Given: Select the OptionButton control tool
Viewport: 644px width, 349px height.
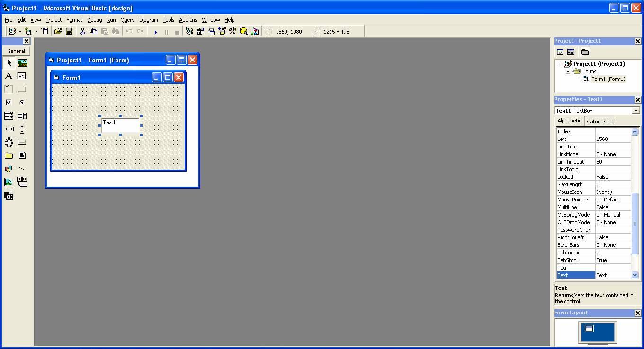Looking at the screenshot, I should click(x=22, y=103).
